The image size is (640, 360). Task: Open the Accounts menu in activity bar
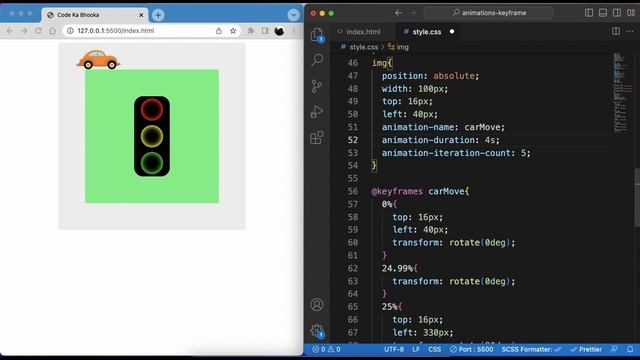[317, 304]
